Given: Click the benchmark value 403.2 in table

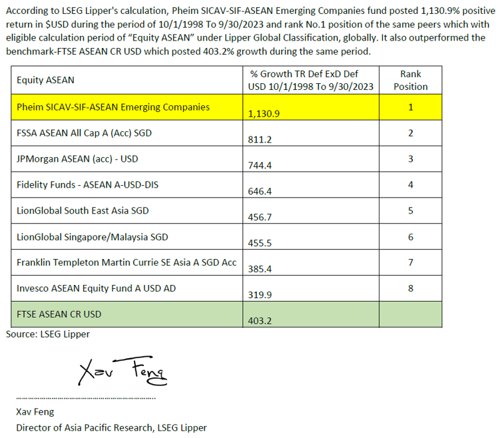Looking at the screenshot, I should [260, 321].
